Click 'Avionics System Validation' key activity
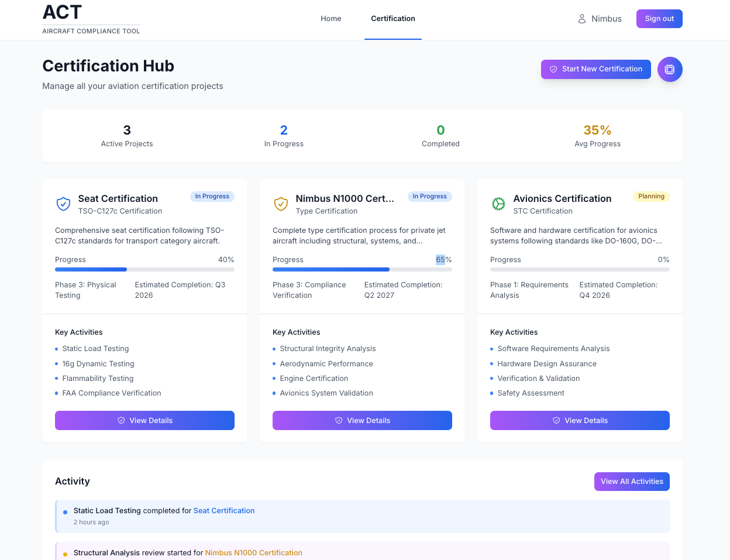This screenshot has height=560, width=730. (x=326, y=393)
